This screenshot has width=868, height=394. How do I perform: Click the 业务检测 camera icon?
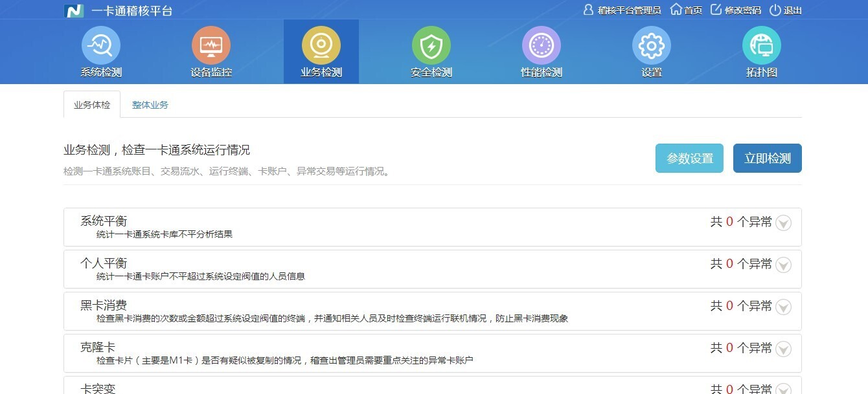321,45
